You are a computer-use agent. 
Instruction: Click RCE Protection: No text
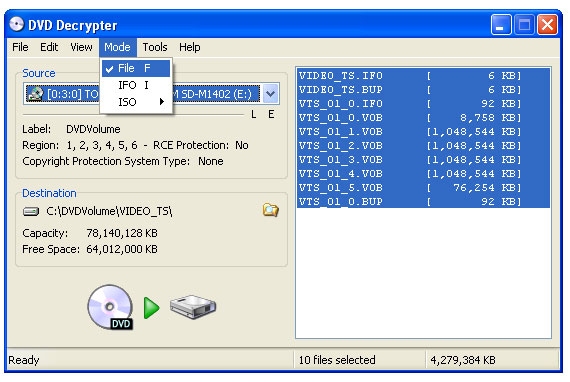point(201,145)
